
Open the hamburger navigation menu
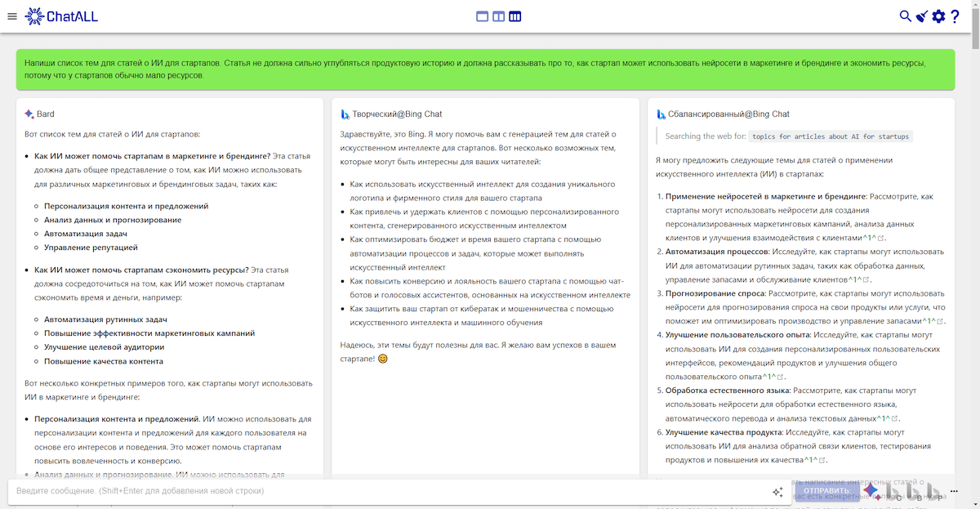11,16
